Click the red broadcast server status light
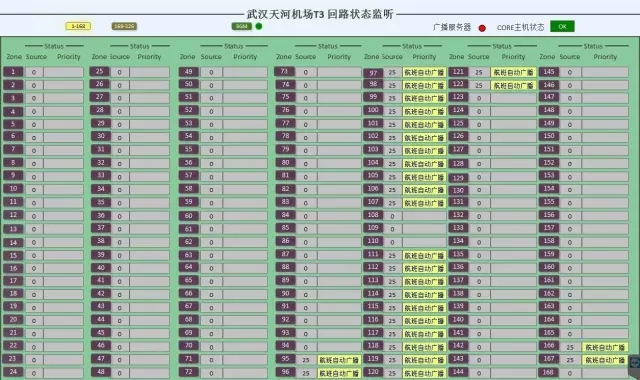Screen dimensions: 640x380 pyautogui.click(x=482, y=28)
